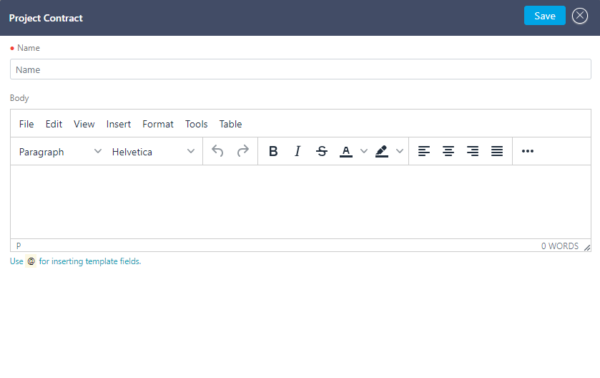The image size is (600, 378).
Task: Center align the text
Action: coord(448,151)
